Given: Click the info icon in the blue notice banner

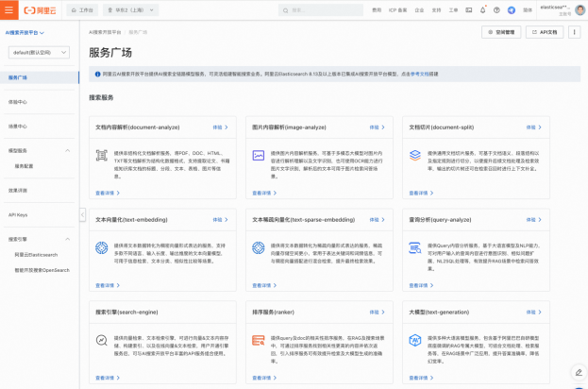Looking at the screenshot, I should [97, 75].
